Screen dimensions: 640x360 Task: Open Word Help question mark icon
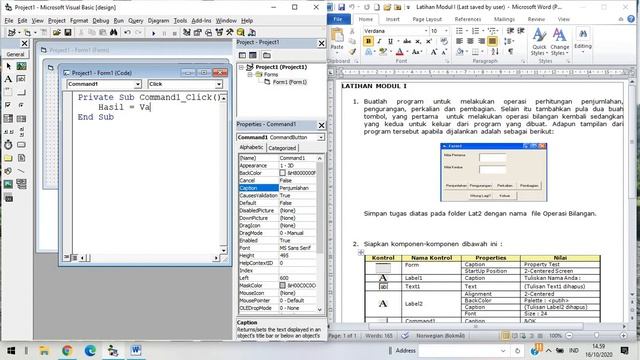coord(631,19)
